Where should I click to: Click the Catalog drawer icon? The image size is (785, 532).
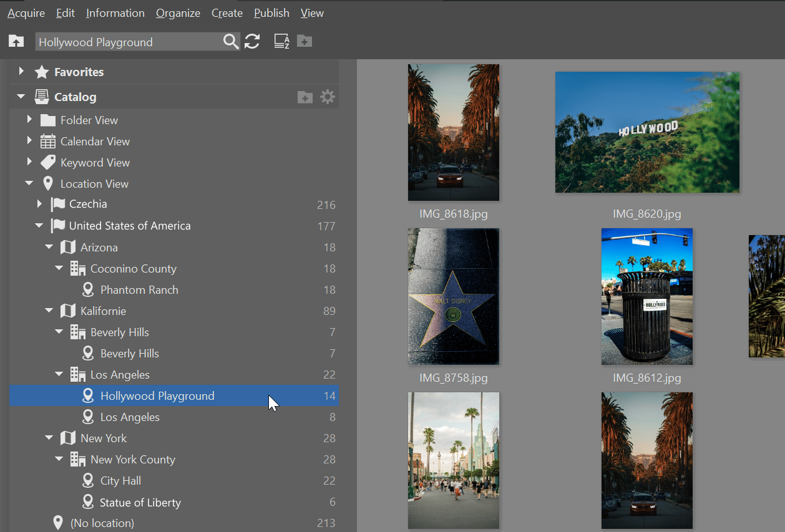pos(42,97)
